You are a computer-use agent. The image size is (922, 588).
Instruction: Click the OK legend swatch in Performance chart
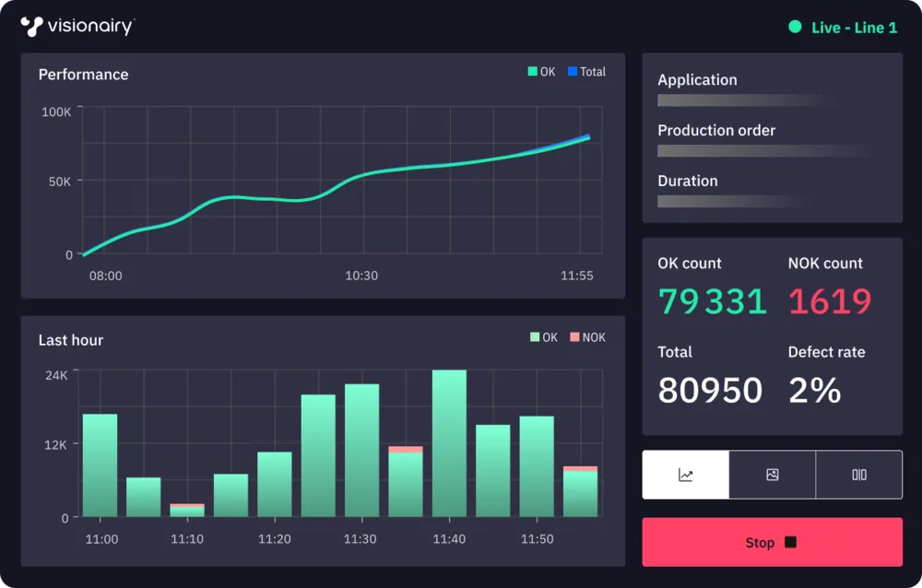[x=533, y=72]
